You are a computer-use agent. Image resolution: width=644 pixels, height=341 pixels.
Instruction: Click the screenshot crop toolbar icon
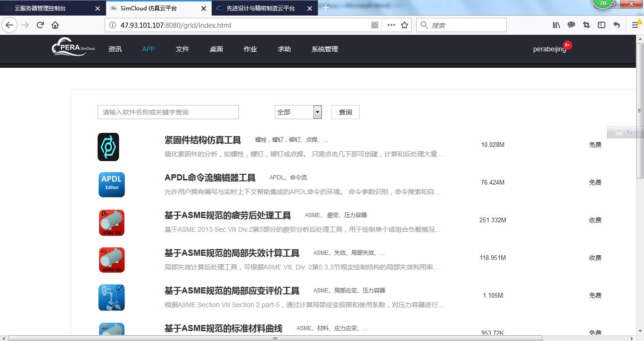tap(586, 25)
